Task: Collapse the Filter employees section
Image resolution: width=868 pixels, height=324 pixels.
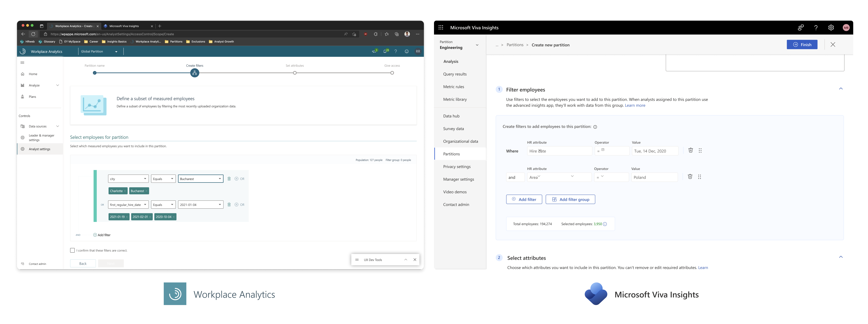Action: coord(841,89)
